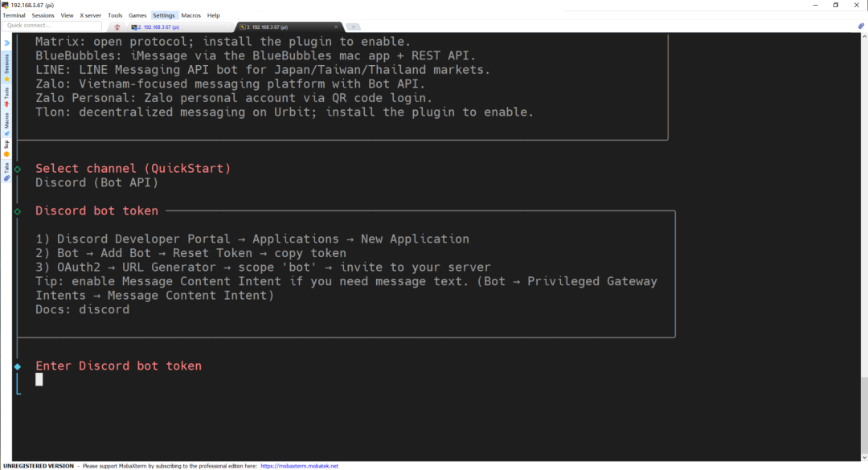The height and width of the screenshot is (470, 868).
Task: Open the mobaxterm.mobatek.net link
Action: tap(299, 466)
